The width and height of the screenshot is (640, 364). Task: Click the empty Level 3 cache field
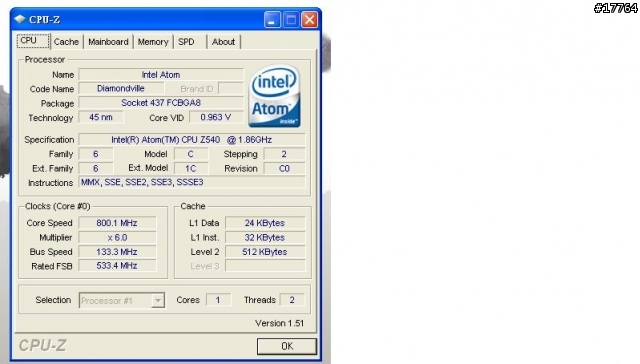pyautogui.click(x=265, y=266)
